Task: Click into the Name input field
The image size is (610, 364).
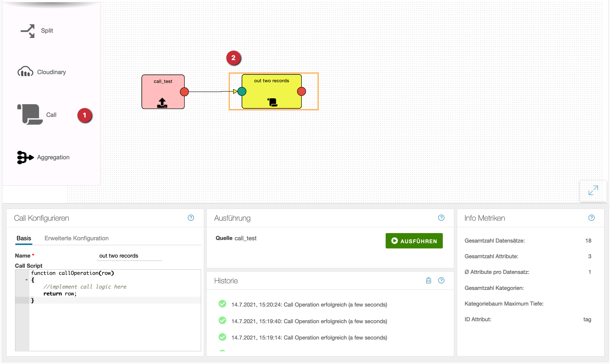Action: click(129, 256)
